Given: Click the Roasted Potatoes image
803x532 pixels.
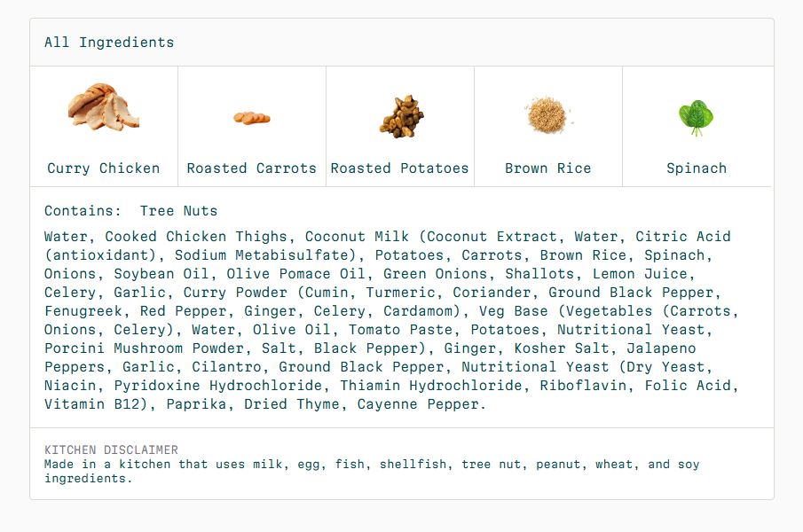Looking at the screenshot, I should click(x=401, y=117).
